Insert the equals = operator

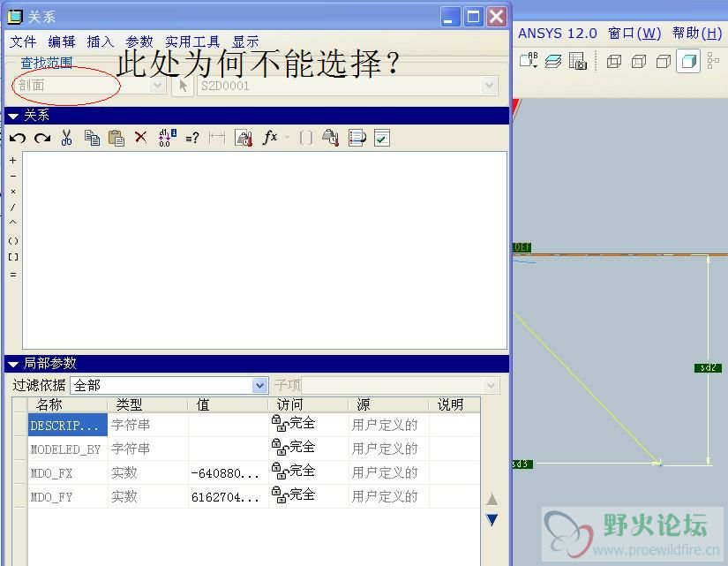tap(13, 275)
